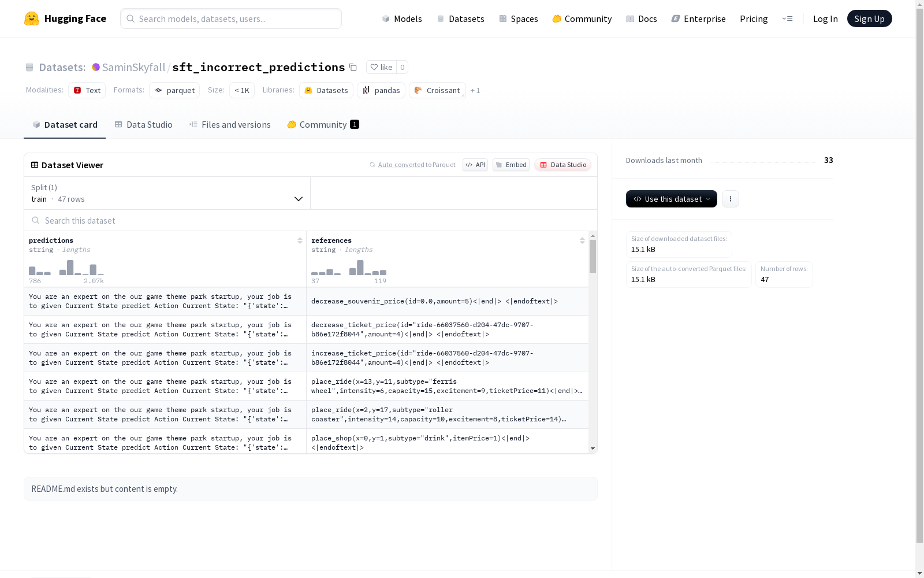The height and width of the screenshot is (578, 924).
Task: Open the more navigation menu icon
Action: [x=787, y=18]
